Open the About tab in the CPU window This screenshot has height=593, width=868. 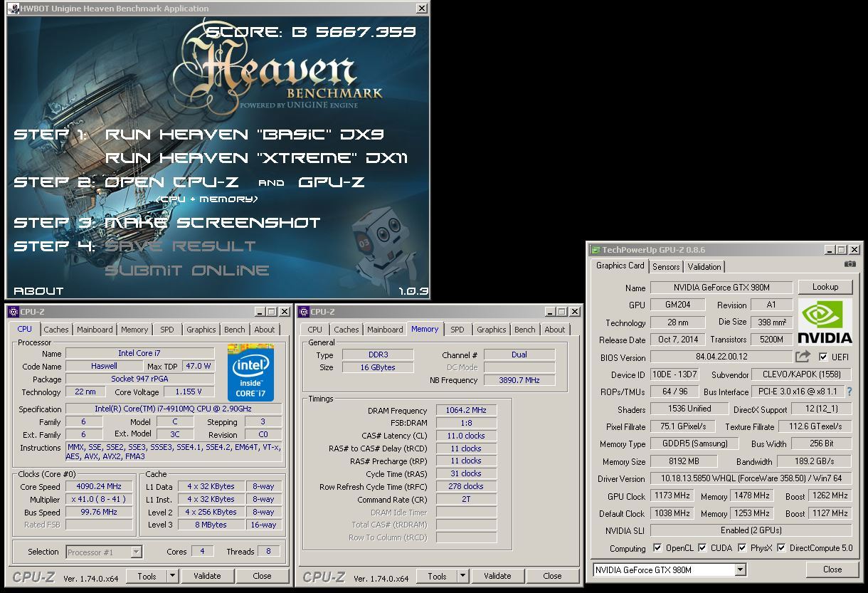[265, 330]
